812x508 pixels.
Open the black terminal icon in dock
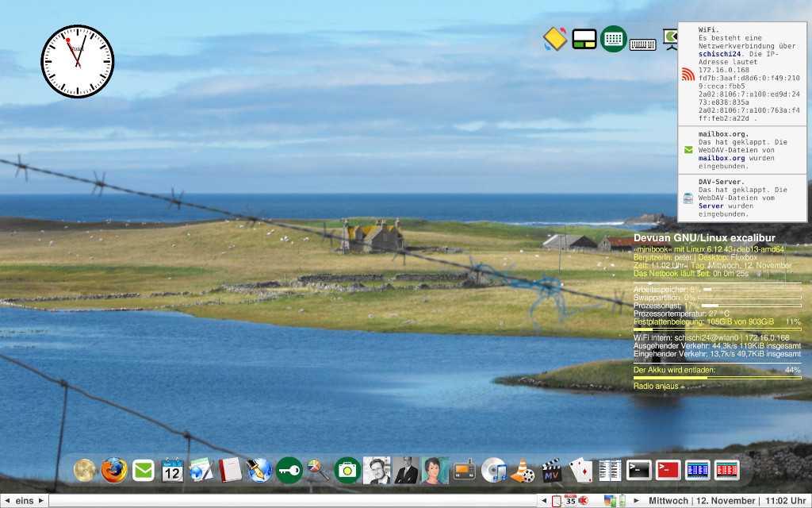tap(639, 470)
